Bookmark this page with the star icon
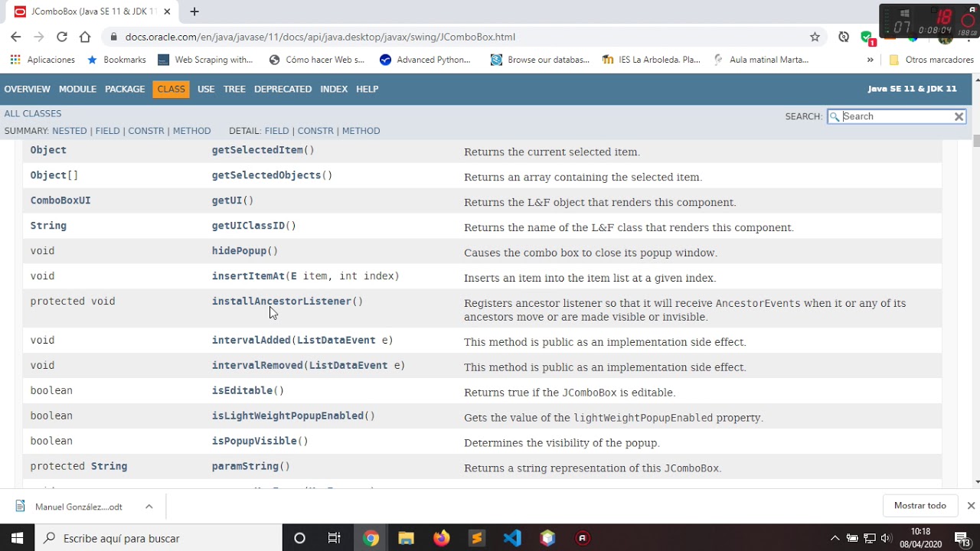This screenshot has height=551, width=980. pyautogui.click(x=815, y=37)
